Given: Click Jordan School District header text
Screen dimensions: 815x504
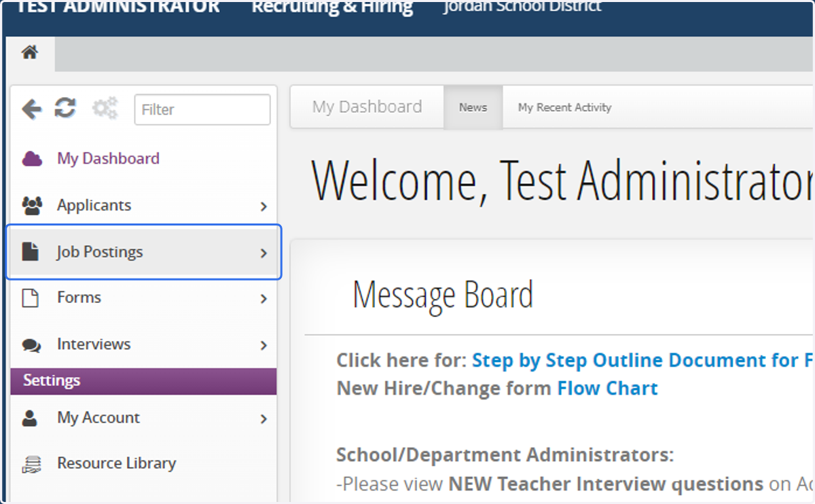Looking at the screenshot, I should [x=522, y=6].
